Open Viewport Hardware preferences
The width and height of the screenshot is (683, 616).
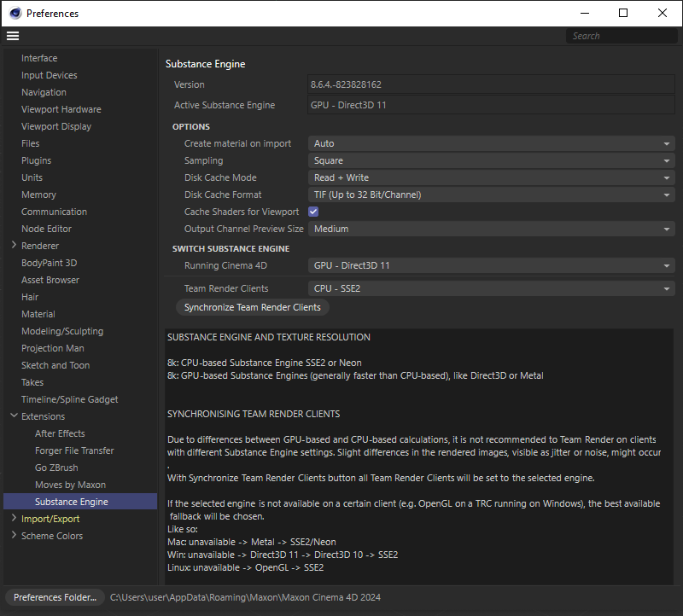pyautogui.click(x=61, y=109)
